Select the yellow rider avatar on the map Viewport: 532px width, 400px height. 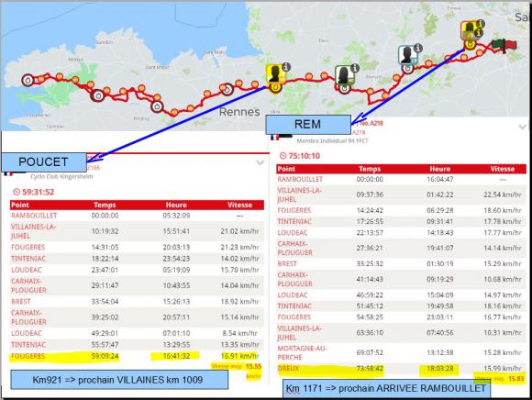[x=274, y=74]
